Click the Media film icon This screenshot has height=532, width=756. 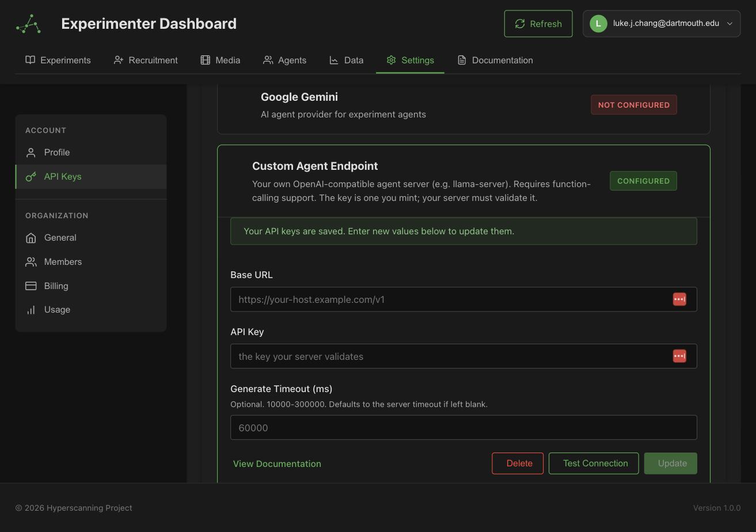[x=205, y=60]
